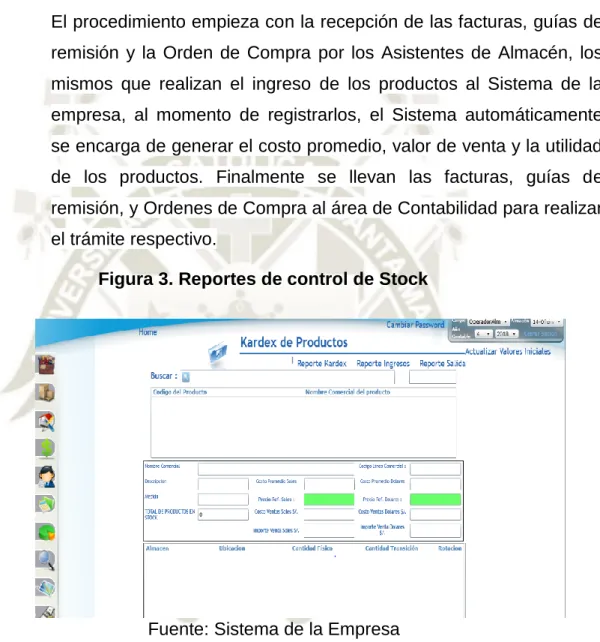The height and width of the screenshot is (642, 600).
Task: Click the customer service person sidebar icon
Action: click(45, 477)
